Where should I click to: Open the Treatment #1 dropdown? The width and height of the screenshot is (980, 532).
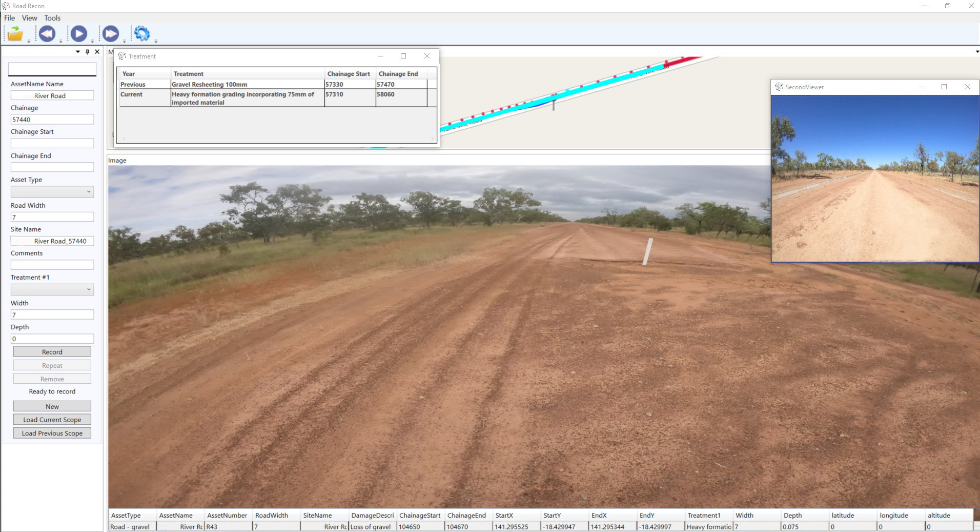point(52,289)
